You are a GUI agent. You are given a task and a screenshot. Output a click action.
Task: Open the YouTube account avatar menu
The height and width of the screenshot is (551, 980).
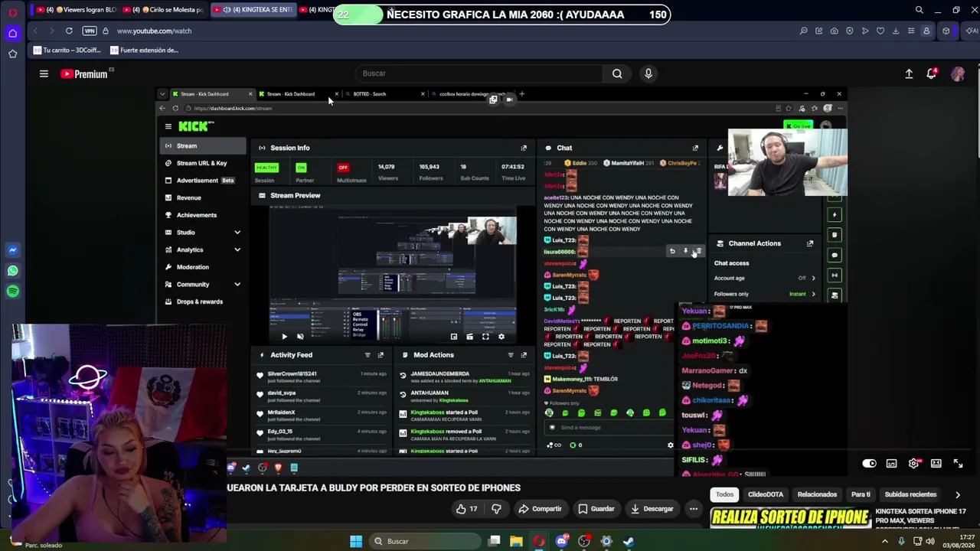click(958, 73)
